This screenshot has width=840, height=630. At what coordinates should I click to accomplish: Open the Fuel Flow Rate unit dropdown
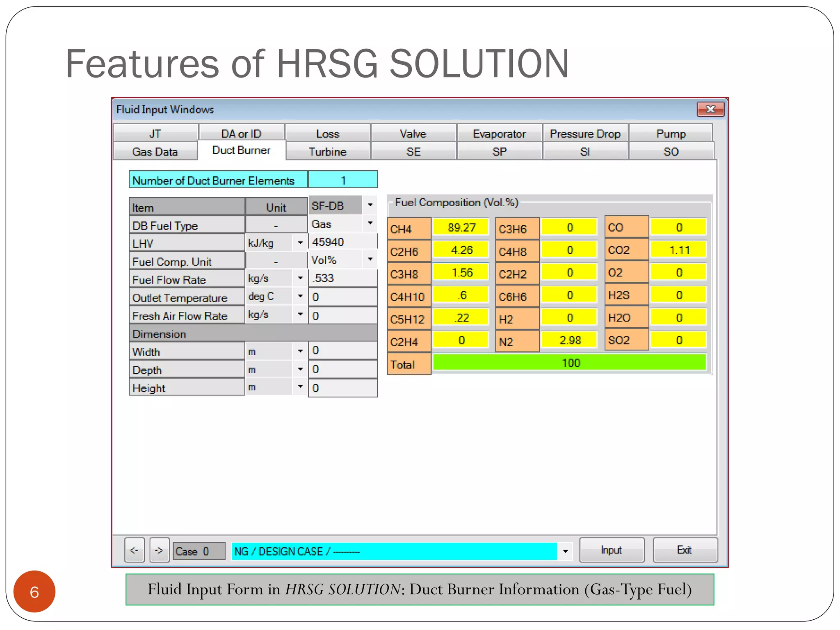(x=300, y=278)
